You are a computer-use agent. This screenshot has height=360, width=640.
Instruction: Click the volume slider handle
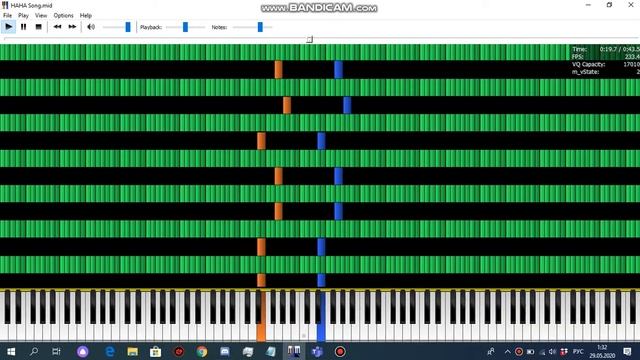pyautogui.click(x=128, y=27)
